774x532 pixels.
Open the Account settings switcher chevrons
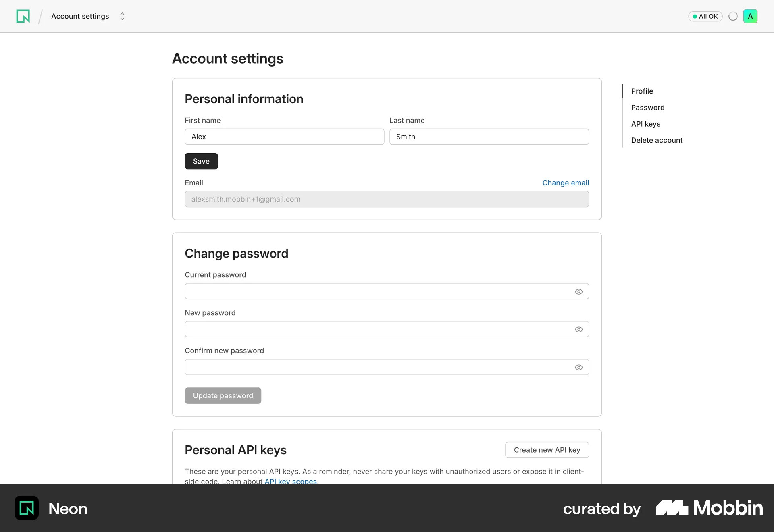point(122,16)
